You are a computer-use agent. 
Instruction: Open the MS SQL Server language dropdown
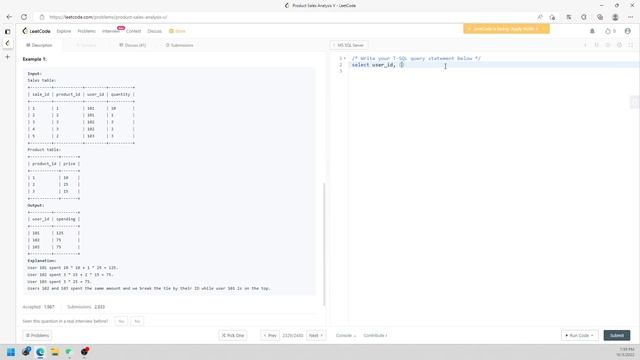click(349, 45)
